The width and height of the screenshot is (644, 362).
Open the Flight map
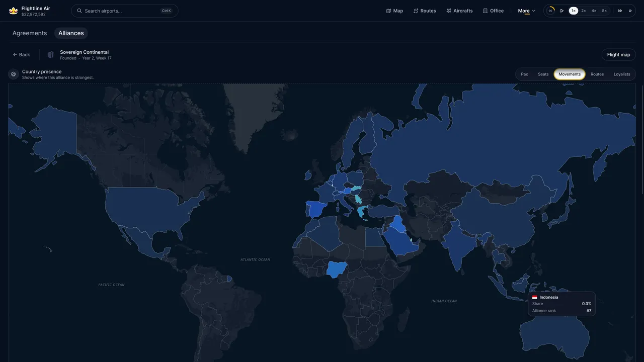[x=618, y=55]
